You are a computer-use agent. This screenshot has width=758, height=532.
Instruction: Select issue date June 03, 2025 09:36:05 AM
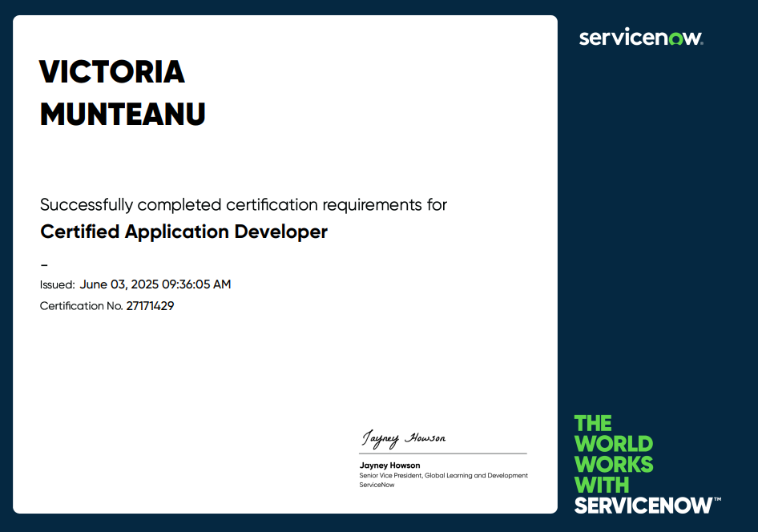tap(155, 284)
